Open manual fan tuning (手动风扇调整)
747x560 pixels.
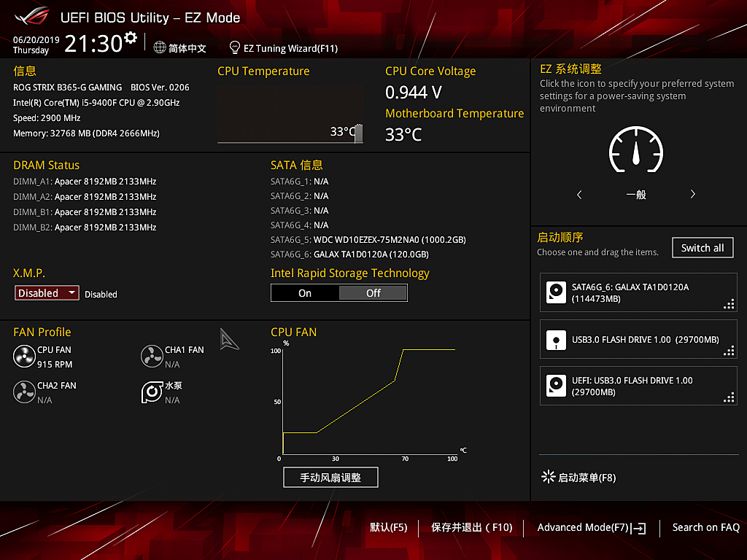point(330,477)
